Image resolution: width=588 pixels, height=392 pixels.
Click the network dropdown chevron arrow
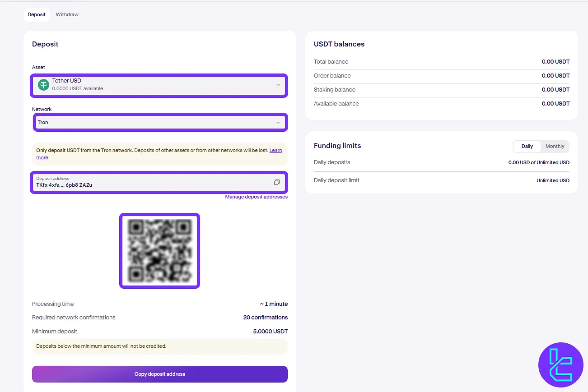278,122
